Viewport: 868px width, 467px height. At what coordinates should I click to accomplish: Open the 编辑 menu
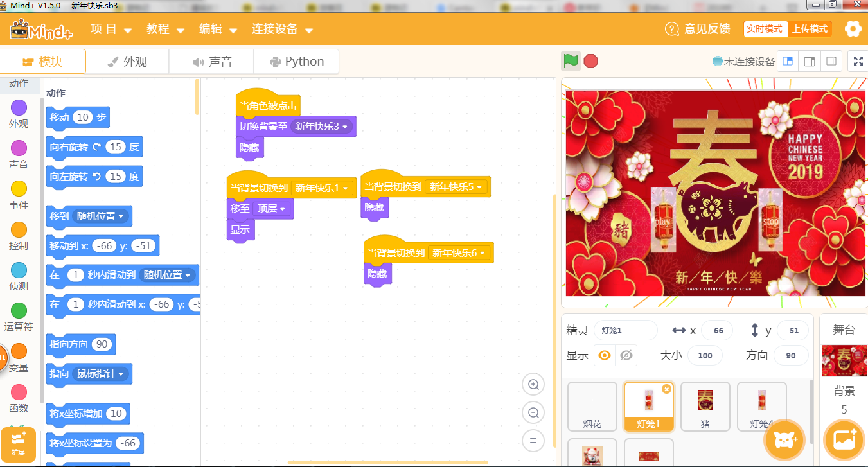pos(218,30)
